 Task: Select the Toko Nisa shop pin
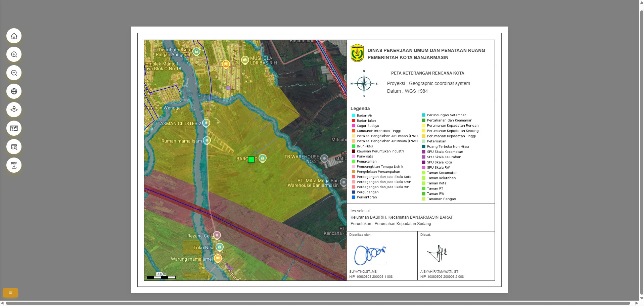(219, 247)
